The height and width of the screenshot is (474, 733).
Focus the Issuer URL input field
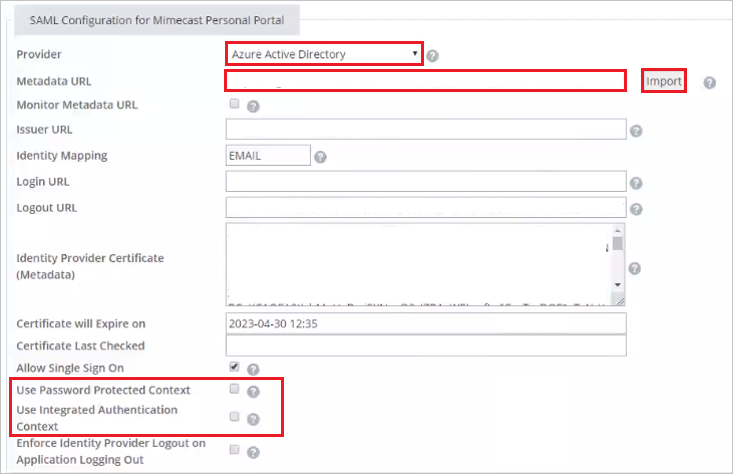point(426,129)
